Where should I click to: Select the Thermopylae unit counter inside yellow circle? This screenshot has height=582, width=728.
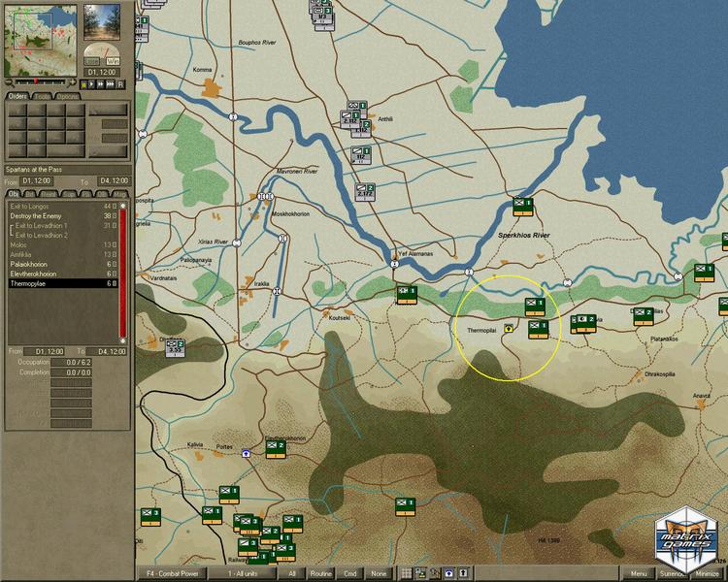(x=534, y=307)
